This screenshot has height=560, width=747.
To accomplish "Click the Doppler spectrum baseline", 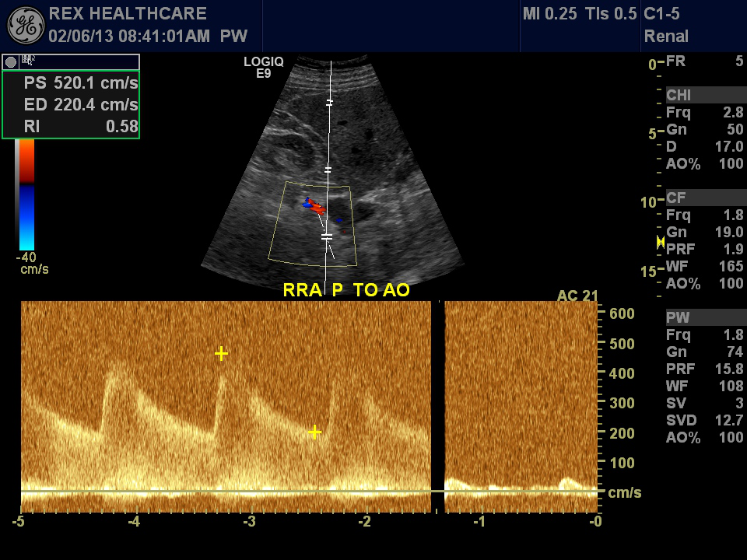I will [x=226, y=492].
